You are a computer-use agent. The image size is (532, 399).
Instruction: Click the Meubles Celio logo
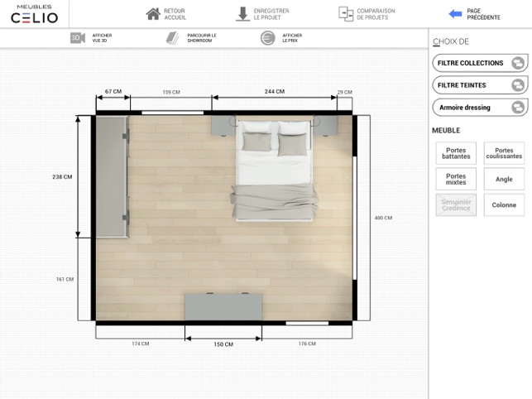(34, 14)
